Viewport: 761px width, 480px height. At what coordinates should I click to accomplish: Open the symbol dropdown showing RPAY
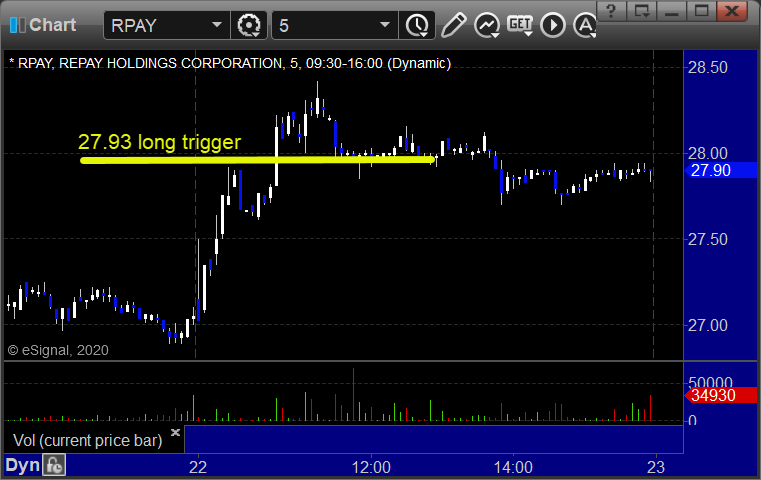click(166, 25)
